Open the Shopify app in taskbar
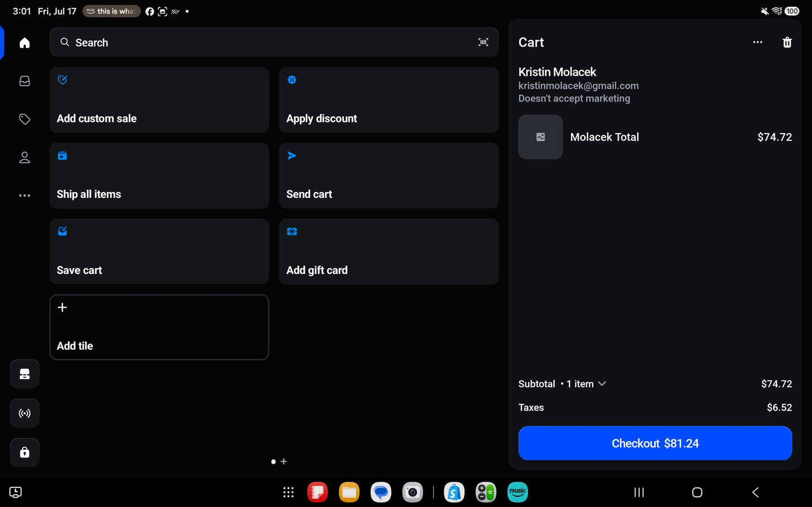The height and width of the screenshot is (507, 812). pos(454,492)
